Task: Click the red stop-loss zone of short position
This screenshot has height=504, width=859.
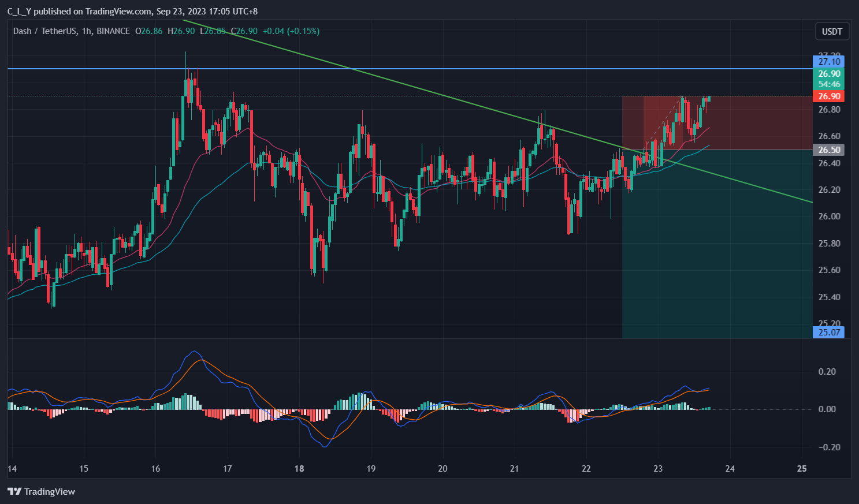Action: pos(717,123)
